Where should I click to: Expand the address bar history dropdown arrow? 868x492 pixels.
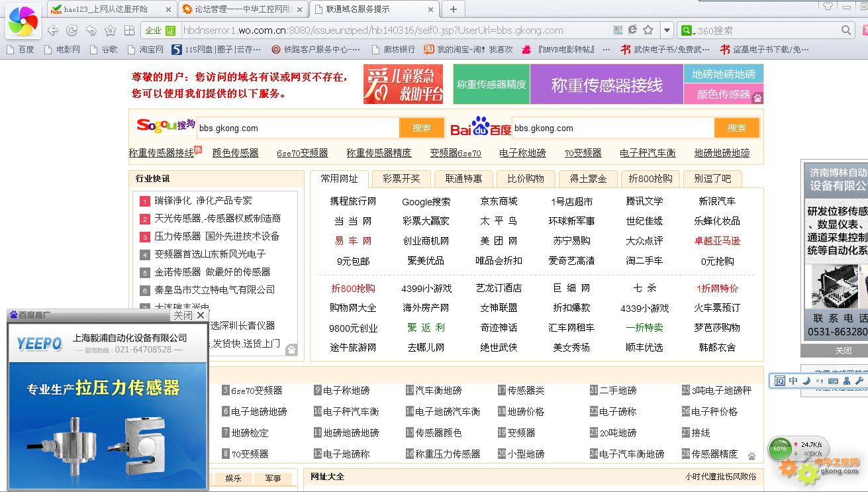point(667,30)
